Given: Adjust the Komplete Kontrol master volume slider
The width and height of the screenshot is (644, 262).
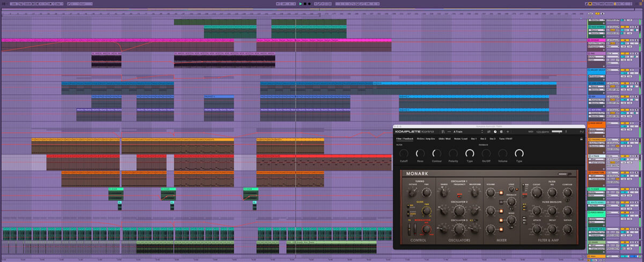Looking at the screenshot, I should 556,132.
